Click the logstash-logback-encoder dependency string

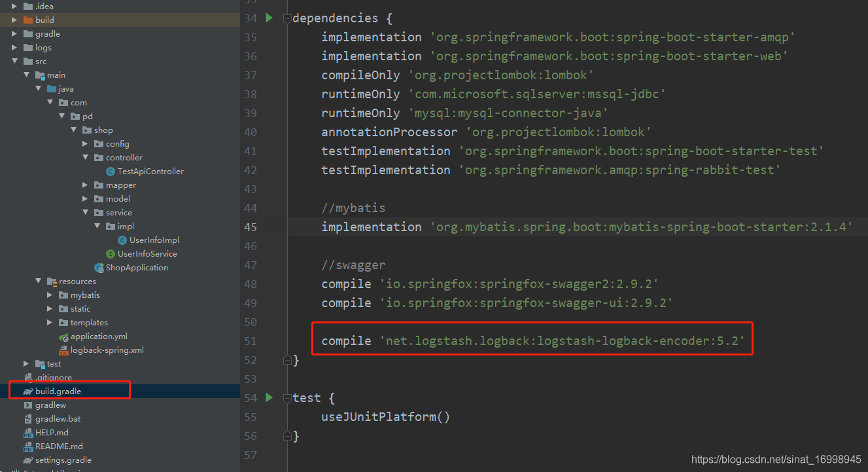(x=562, y=341)
